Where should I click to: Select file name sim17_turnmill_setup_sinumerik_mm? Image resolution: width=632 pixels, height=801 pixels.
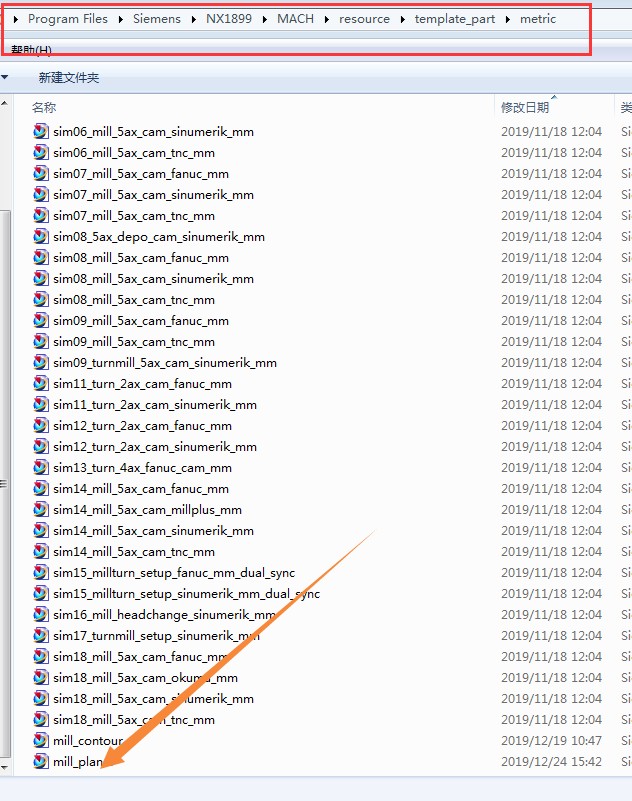click(x=156, y=635)
